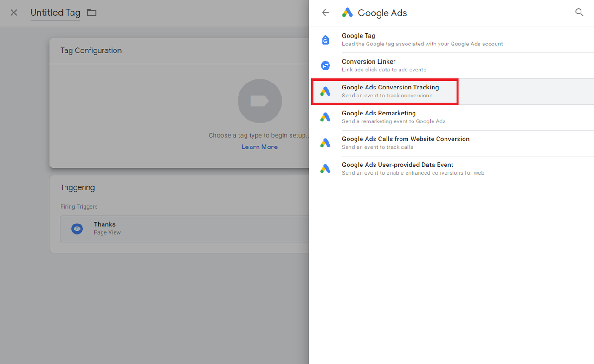The height and width of the screenshot is (364, 594).
Task: Click the User-provided Data Event icon
Action: 325,169
